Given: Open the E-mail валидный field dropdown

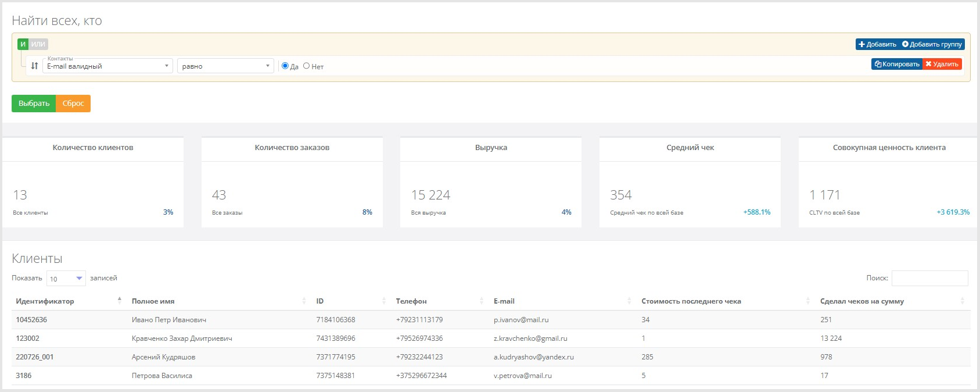Looking at the screenshot, I should [107, 66].
